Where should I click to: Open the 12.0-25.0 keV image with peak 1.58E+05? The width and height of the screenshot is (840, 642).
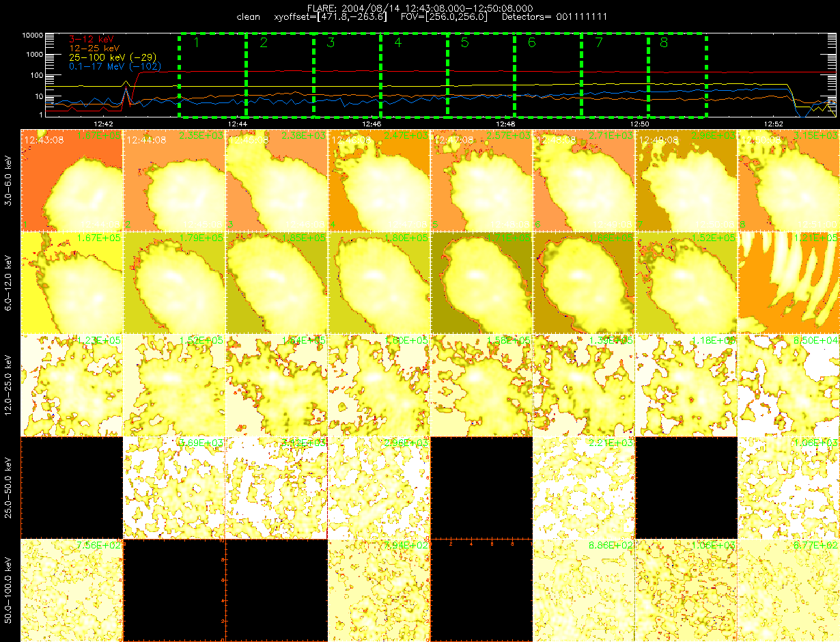point(481,385)
